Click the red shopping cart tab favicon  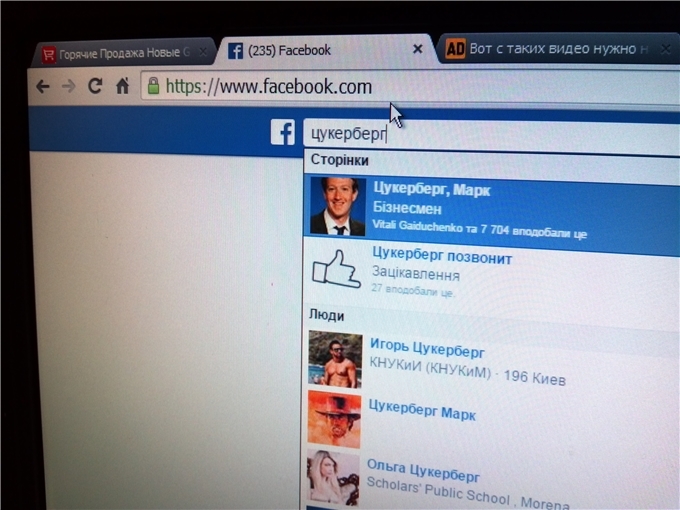[x=49, y=55]
